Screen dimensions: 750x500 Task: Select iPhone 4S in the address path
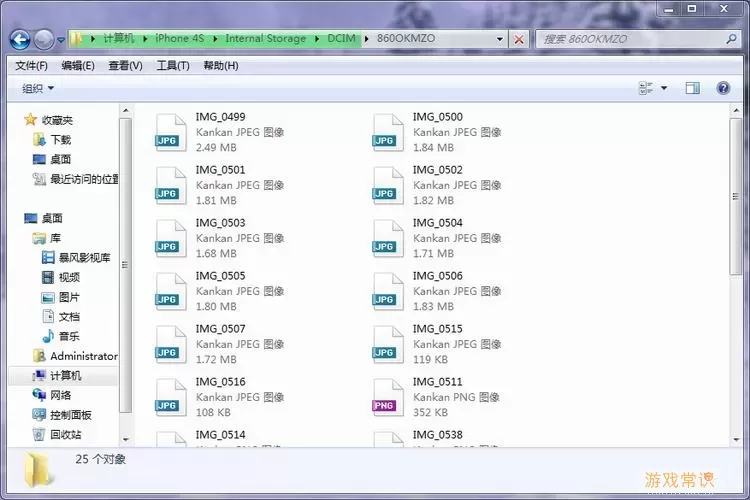[179, 38]
